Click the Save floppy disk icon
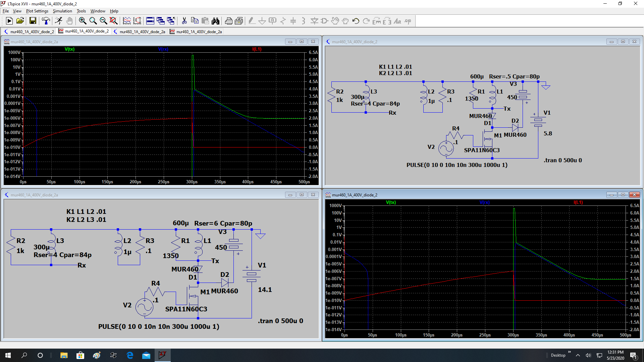This screenshot has height=362, width=644. [33, 21]
